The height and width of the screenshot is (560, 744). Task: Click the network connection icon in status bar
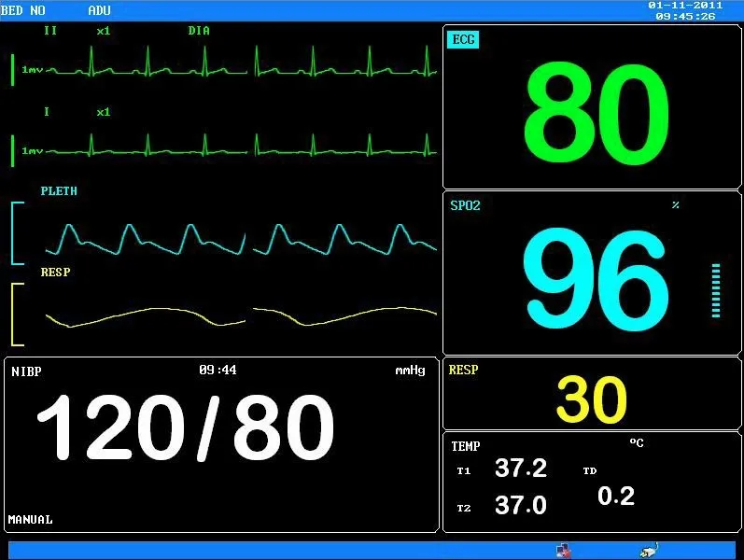point(564,551)
